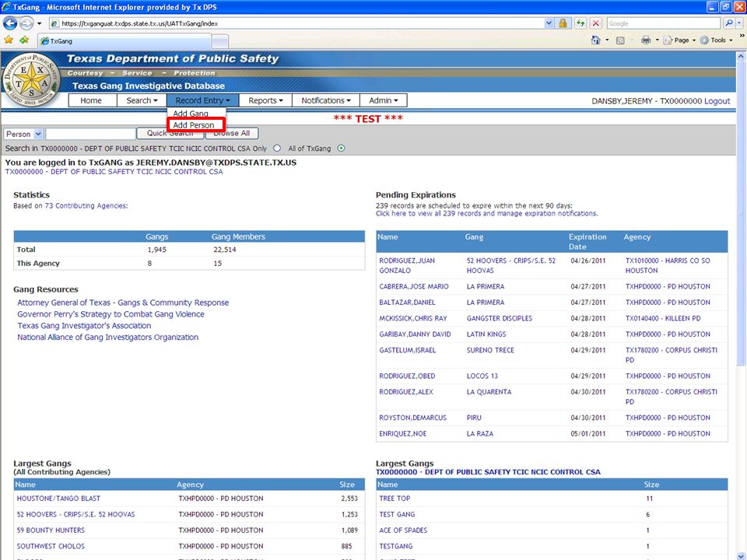This screenshot has height=560, width=747.
Task: Open the Tools gear menu in toolbar
Action: 716,40
